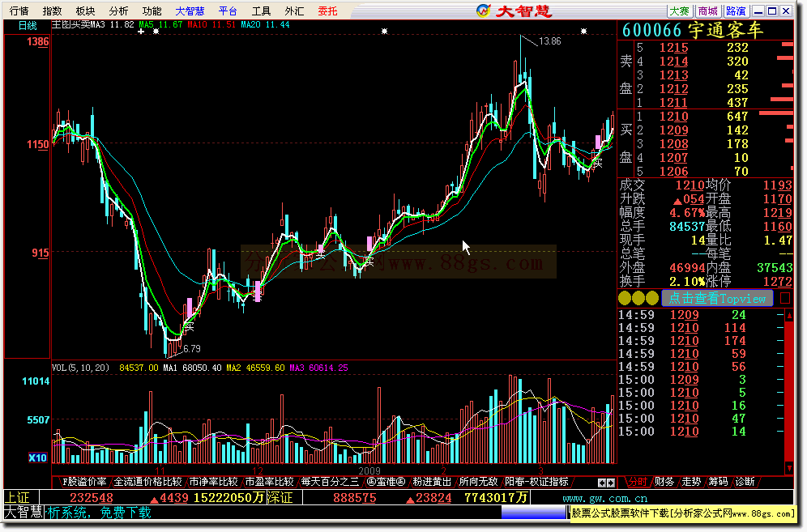Select the 市净率比较 indicator tab

click(214, 482)
